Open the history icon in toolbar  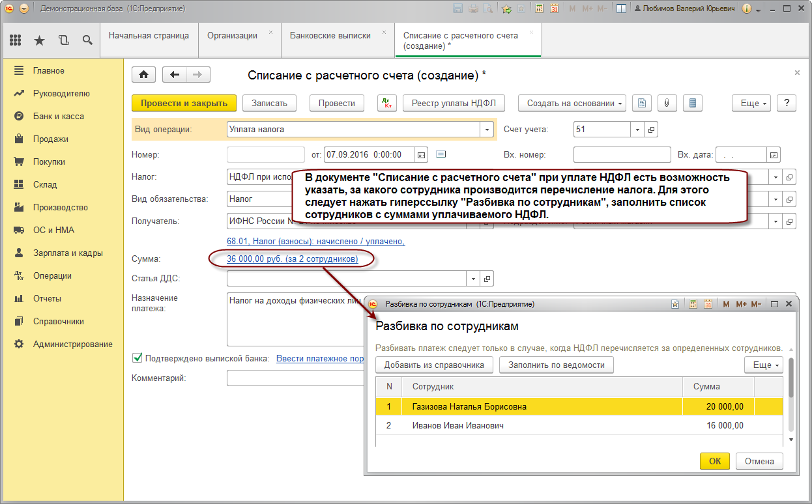click(63, 40)
